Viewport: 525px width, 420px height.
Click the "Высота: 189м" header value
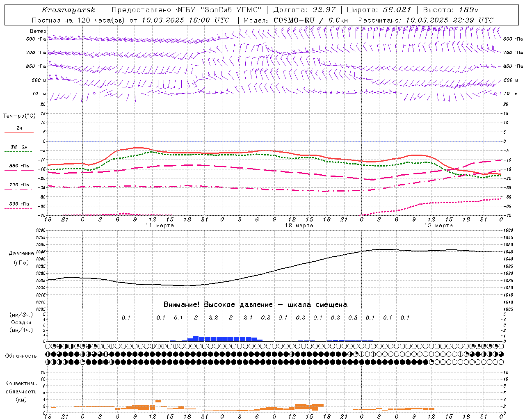[x=451, y=10]
